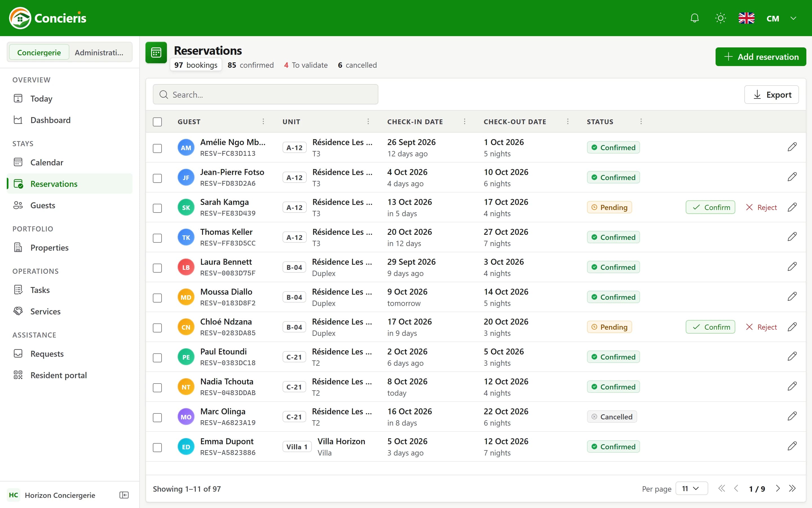Edit Jean-Pierre Fotso reservation pencil

[792, 177]
